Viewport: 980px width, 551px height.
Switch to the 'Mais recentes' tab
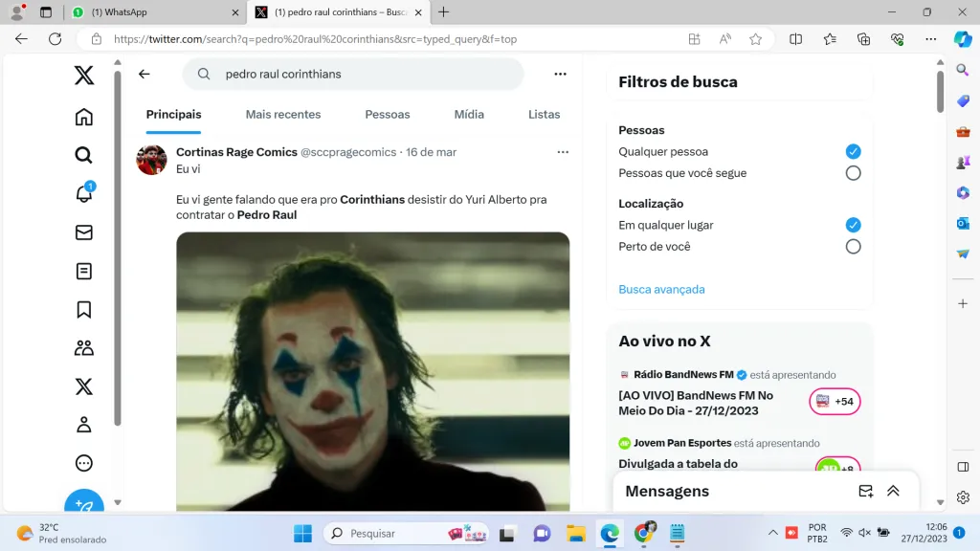283,114
